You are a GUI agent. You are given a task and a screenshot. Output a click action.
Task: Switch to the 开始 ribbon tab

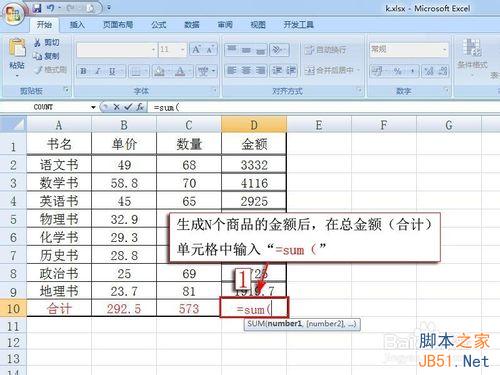[45, 25]
